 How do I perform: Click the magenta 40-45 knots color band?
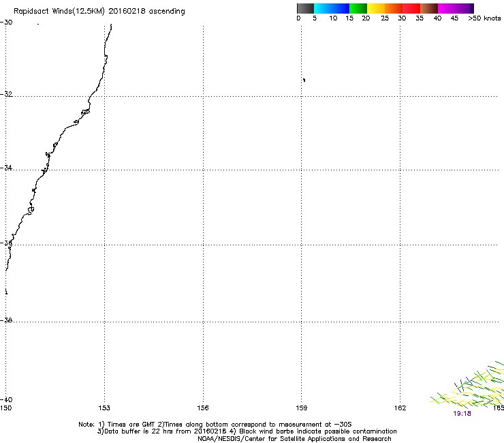point(447,8)
